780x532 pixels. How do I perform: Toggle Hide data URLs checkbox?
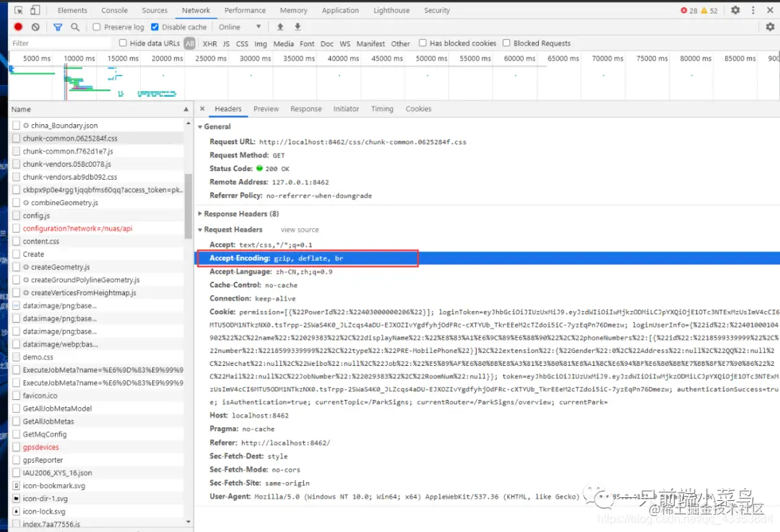pyautogui.click(x=123, y=43)
